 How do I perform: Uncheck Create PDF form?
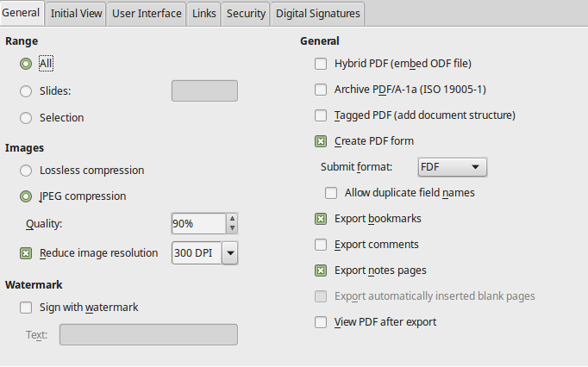coord(321,141)
